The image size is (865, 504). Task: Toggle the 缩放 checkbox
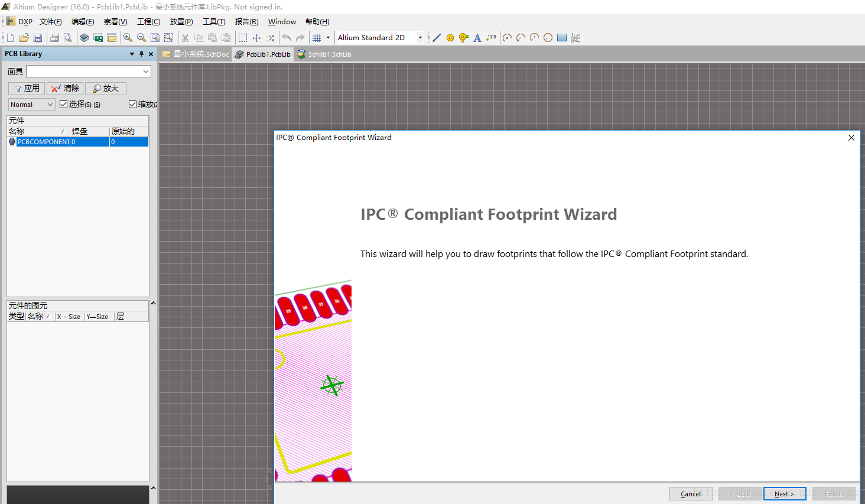tap(133, 105)
